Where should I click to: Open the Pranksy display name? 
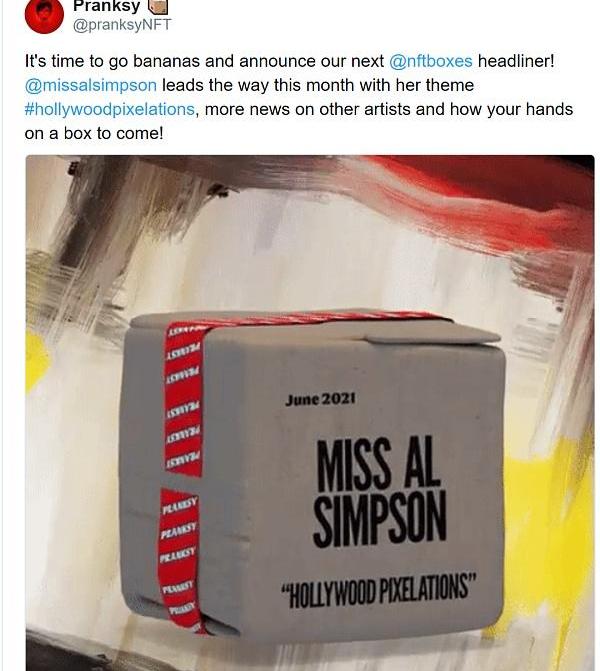[x=107, y=6]
